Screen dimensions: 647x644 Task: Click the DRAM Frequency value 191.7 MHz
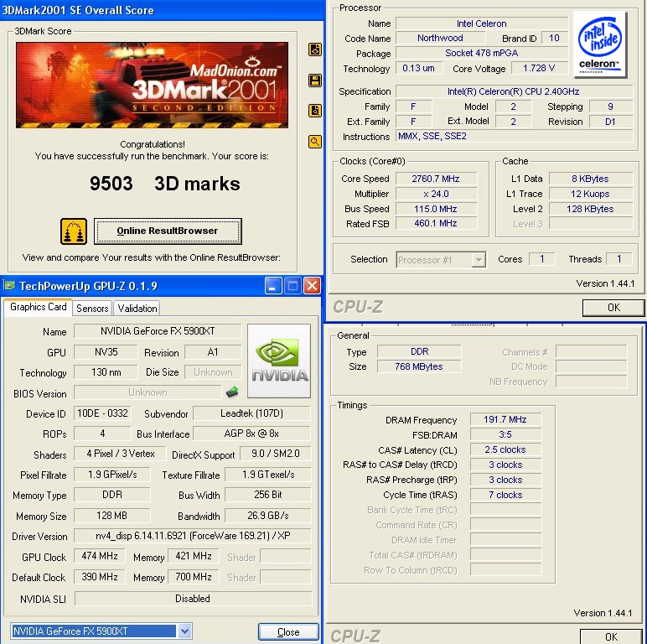(505, 419)
